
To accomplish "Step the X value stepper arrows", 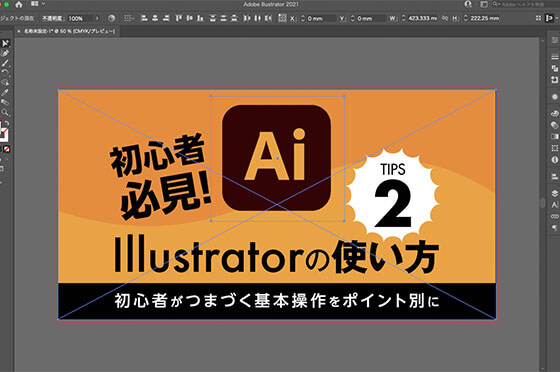I will click(303, 18).
